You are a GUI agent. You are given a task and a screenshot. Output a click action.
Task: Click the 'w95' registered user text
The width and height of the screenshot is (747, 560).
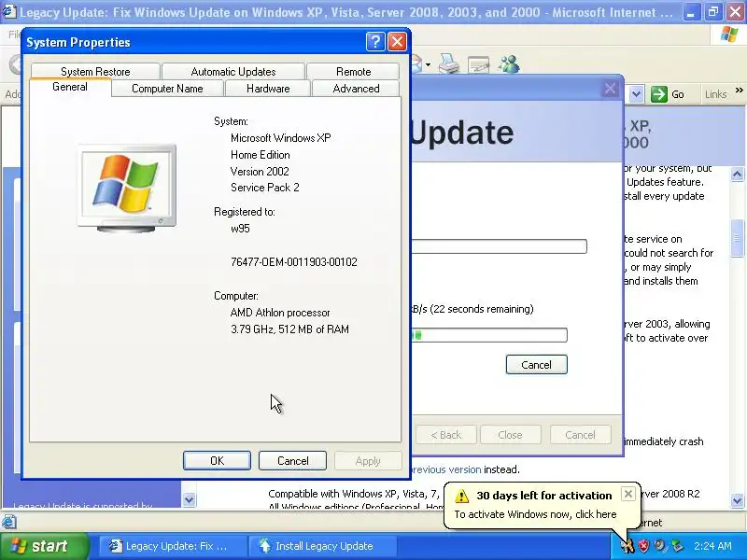point(240,229)
